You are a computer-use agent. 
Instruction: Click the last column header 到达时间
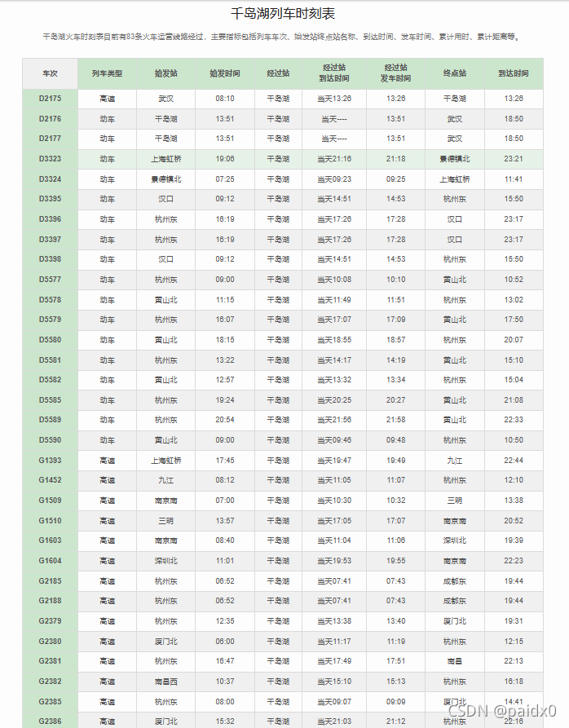pos(514,73)
